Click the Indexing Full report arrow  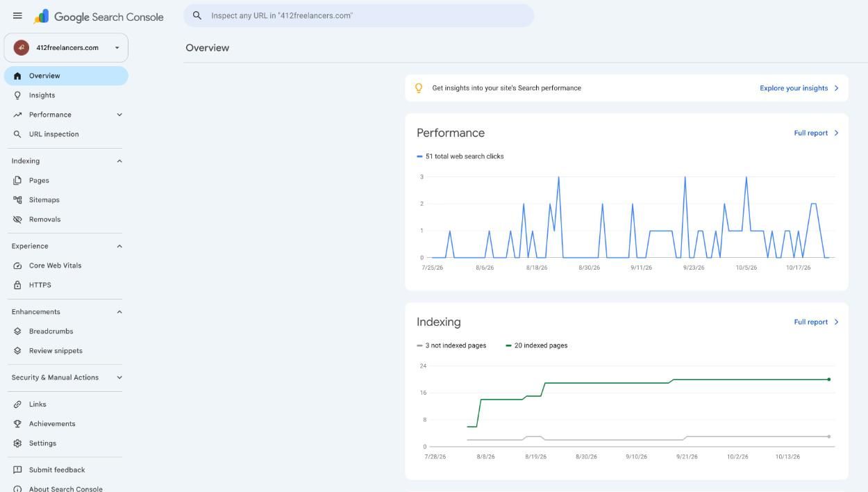coord(836,322)
